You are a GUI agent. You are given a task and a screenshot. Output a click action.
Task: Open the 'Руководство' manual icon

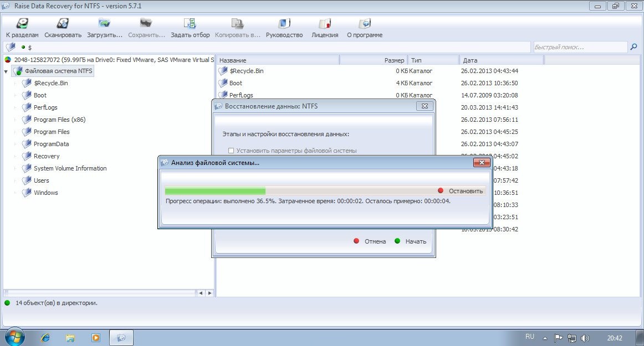(x=284, y=28)
